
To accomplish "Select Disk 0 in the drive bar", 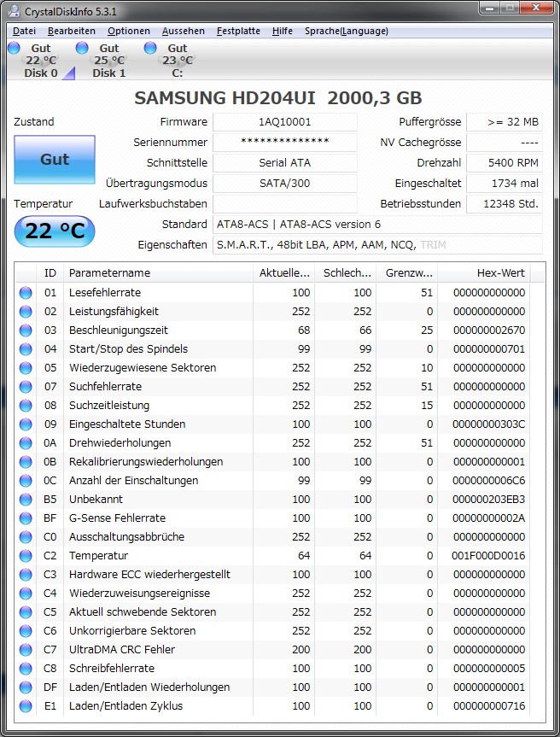I will click(x=41, y=61).
